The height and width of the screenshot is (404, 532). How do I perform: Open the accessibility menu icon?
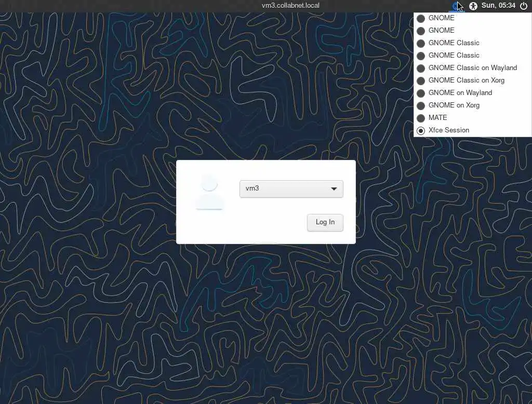point(473,6)
